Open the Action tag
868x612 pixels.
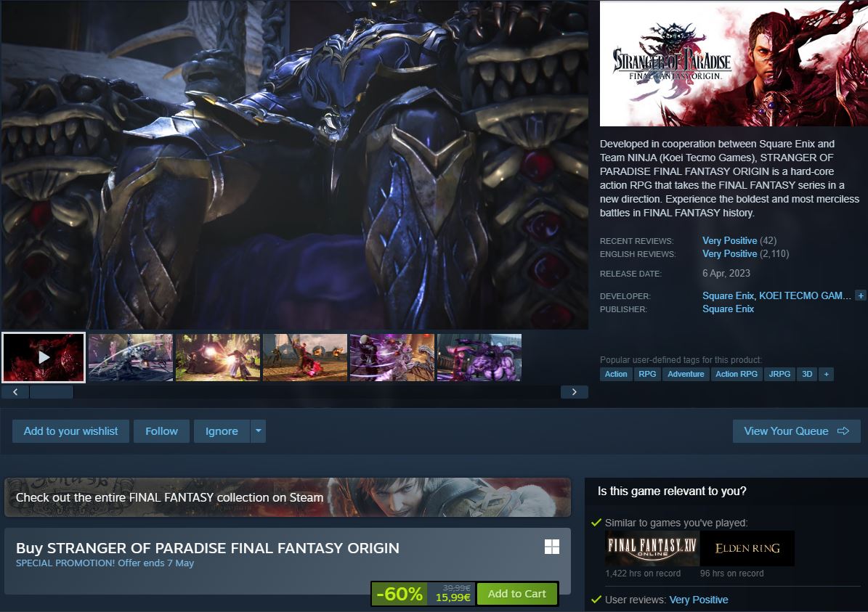point(616,374)
